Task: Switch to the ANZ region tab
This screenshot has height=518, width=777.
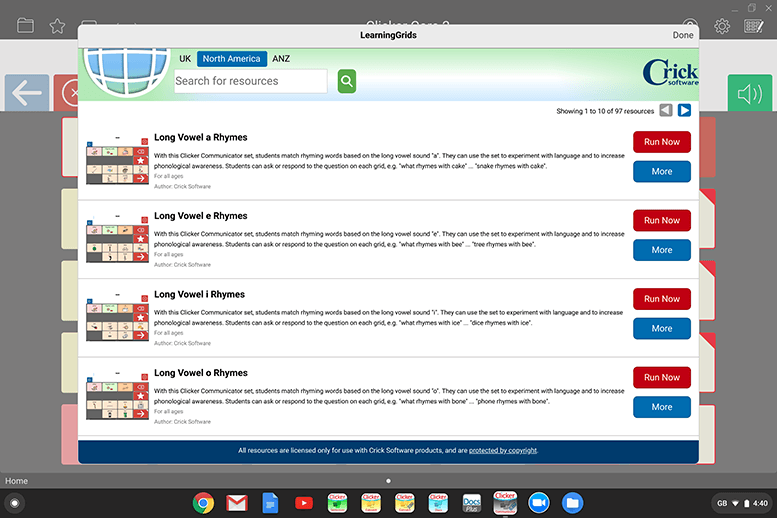Action: point(281,59)
